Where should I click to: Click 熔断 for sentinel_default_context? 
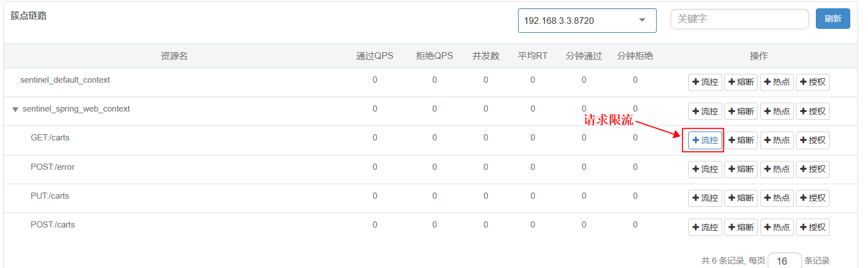point(740,83)
